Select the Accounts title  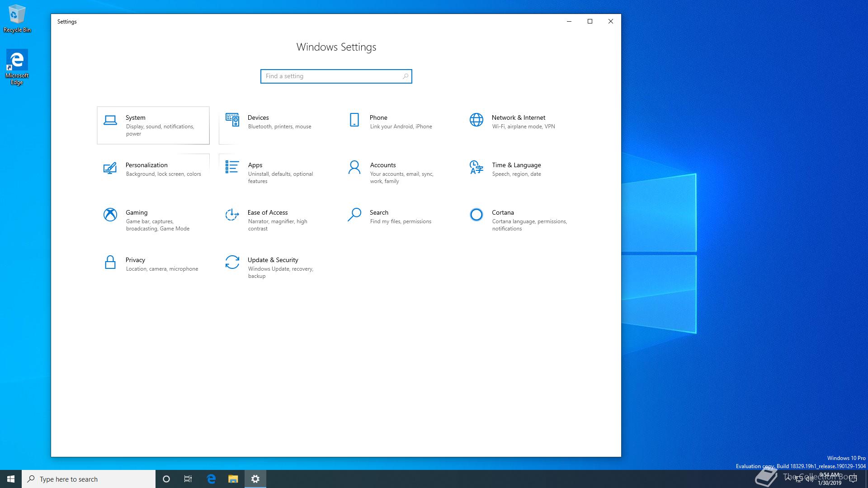tap(383, 165)
